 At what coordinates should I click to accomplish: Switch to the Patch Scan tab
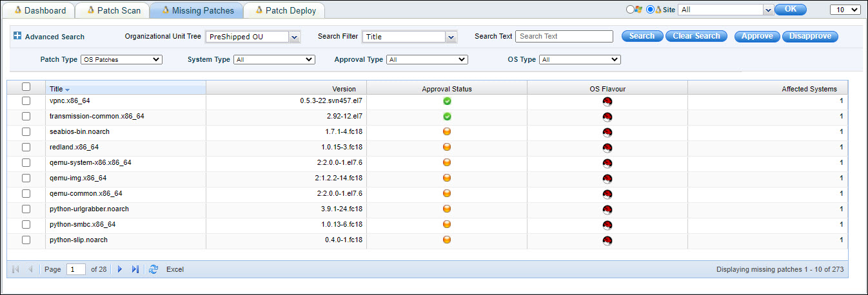click(113, 10)
